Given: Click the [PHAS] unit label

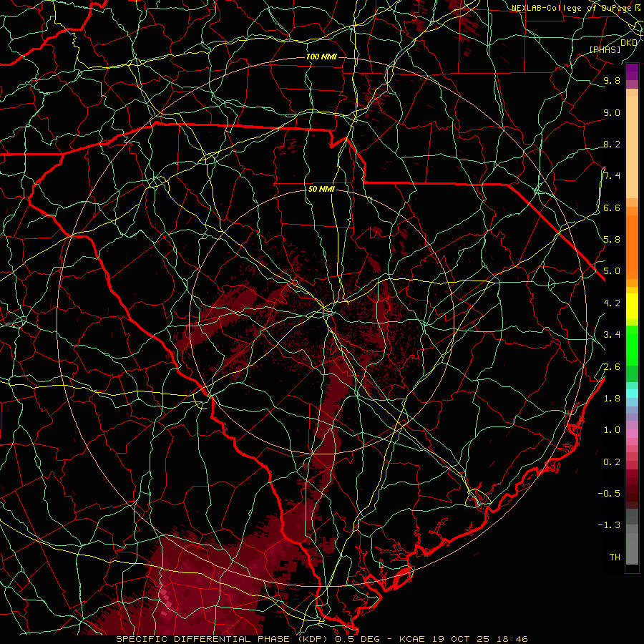Looking at the screenshot, I should (x=605, y=49).
